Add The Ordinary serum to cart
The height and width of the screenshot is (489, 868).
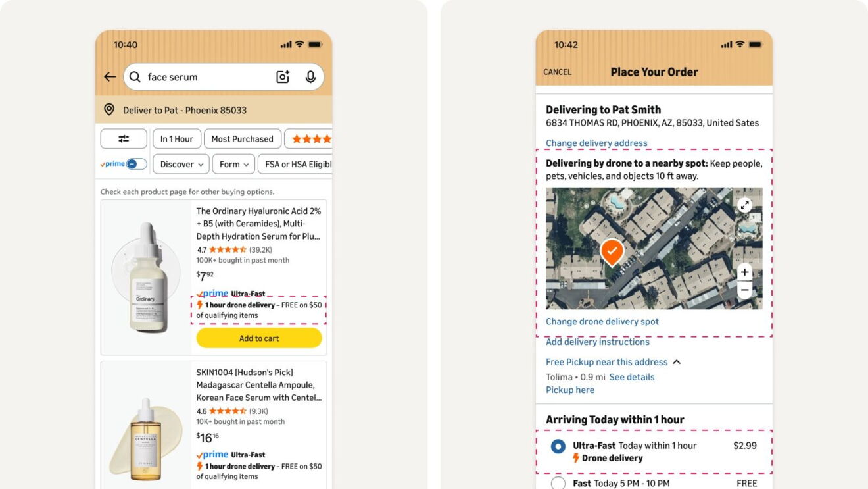pyautogui.click(x=259, y=338)
